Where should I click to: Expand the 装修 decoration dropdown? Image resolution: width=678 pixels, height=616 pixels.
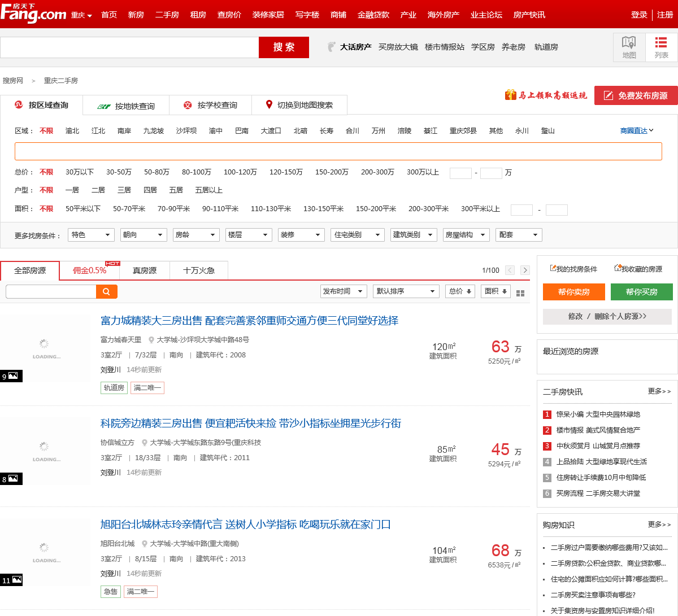pyautogui.click(x=301, y=235)
